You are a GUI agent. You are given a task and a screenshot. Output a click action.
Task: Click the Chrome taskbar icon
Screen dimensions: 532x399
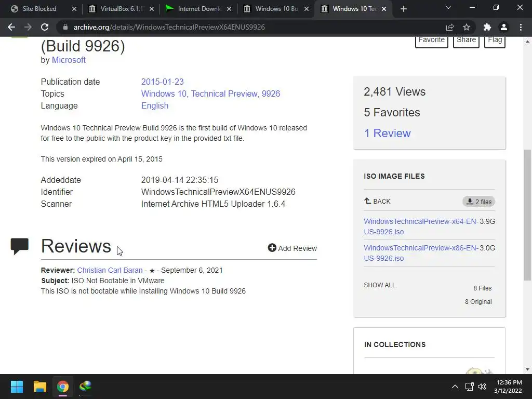coord(63,387)
